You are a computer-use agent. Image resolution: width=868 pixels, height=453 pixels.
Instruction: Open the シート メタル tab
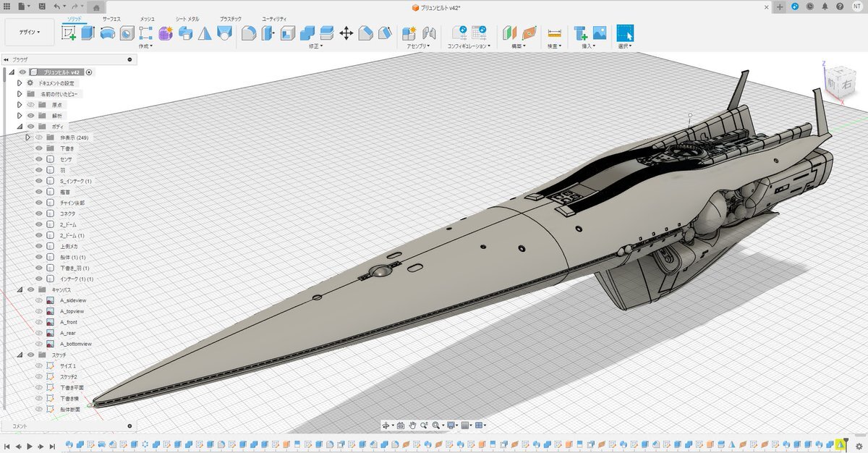(x=187, y=18)
